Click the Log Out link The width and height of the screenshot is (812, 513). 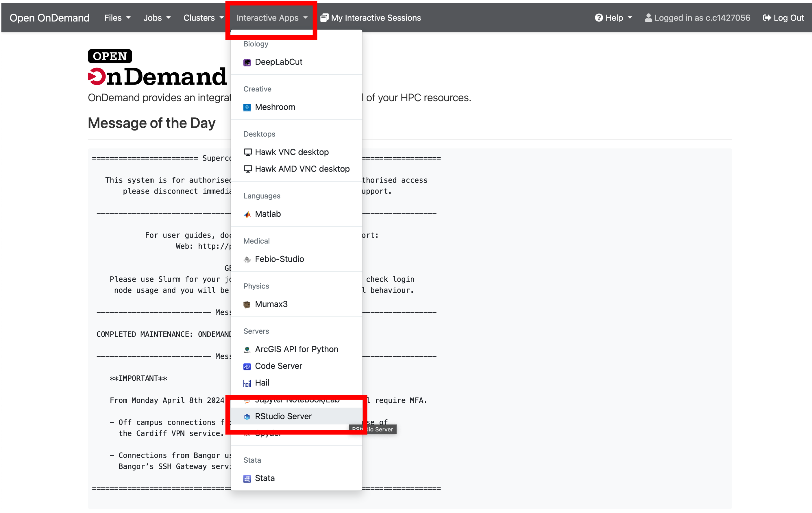783,18
